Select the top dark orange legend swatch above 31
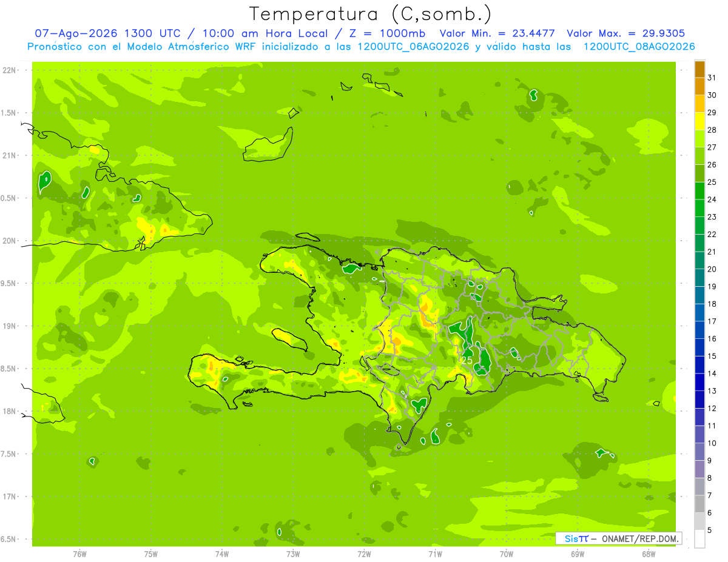728x562 pixels. [699, 69]
